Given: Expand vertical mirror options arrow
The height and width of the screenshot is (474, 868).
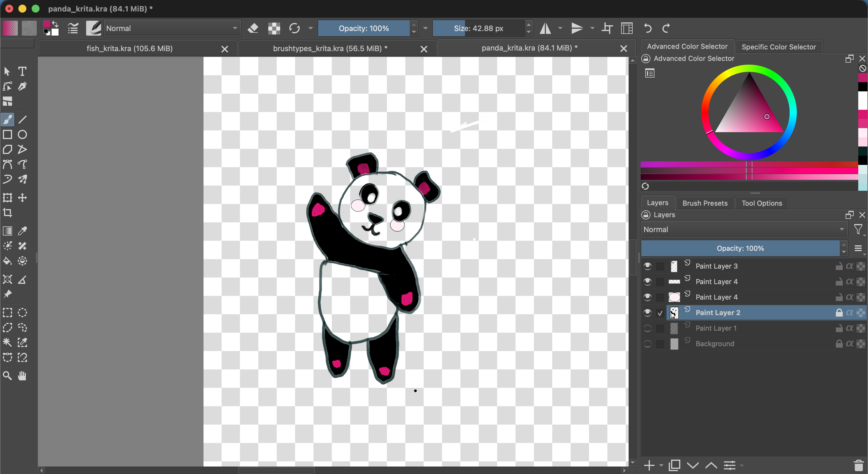Looking at the screenshot, I should tap(592, 28).
